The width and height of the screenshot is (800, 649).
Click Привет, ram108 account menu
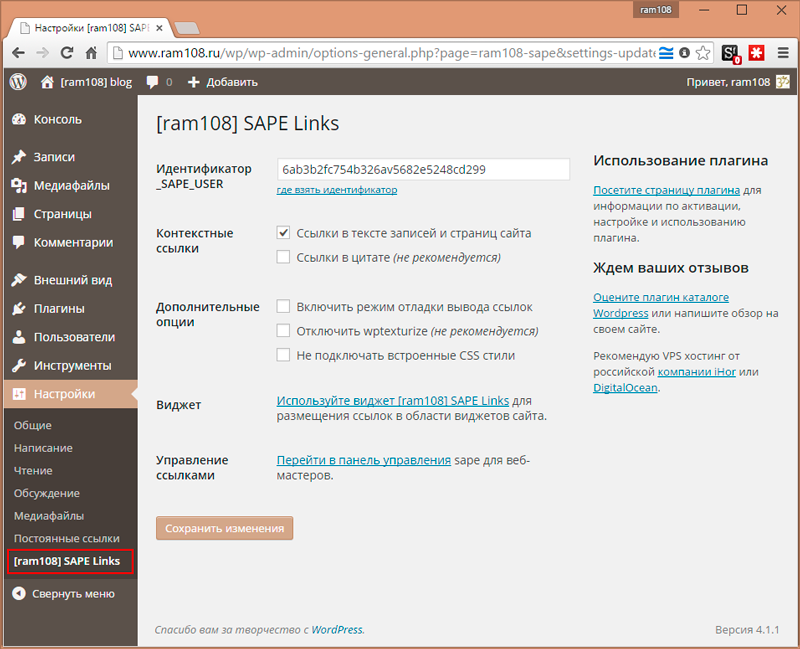[x=728, y=82]
